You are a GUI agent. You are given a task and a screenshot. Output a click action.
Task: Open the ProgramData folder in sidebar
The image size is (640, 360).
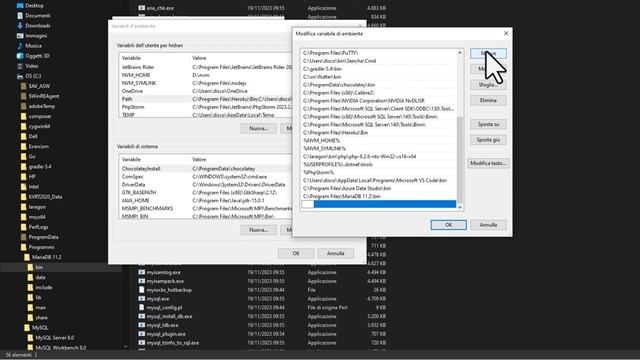click(x=43, y=237)
